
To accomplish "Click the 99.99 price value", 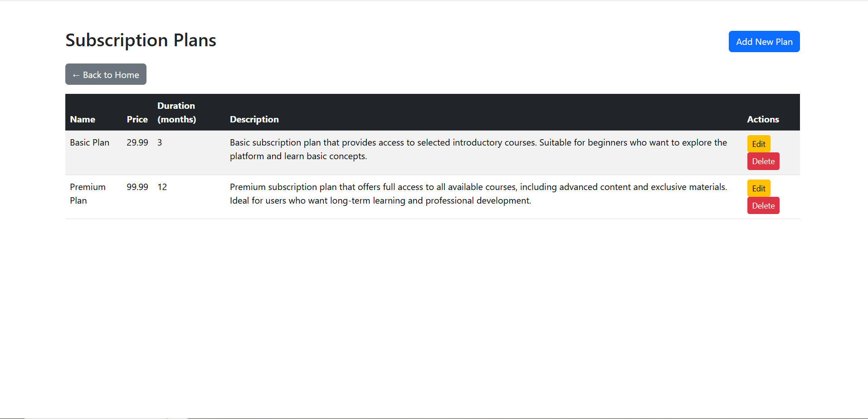I will click(137, 187).
